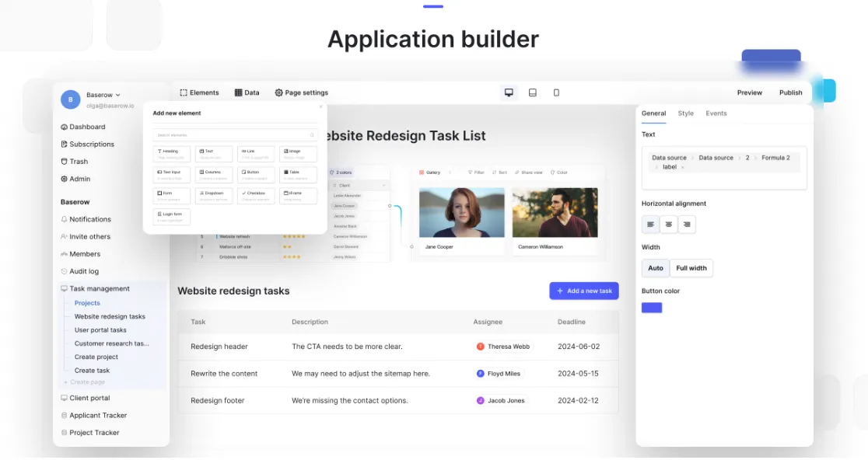Viewport: 868px width, 460px height.
Task: Add a Checkbox element
Action: click(x=256, y=196)
